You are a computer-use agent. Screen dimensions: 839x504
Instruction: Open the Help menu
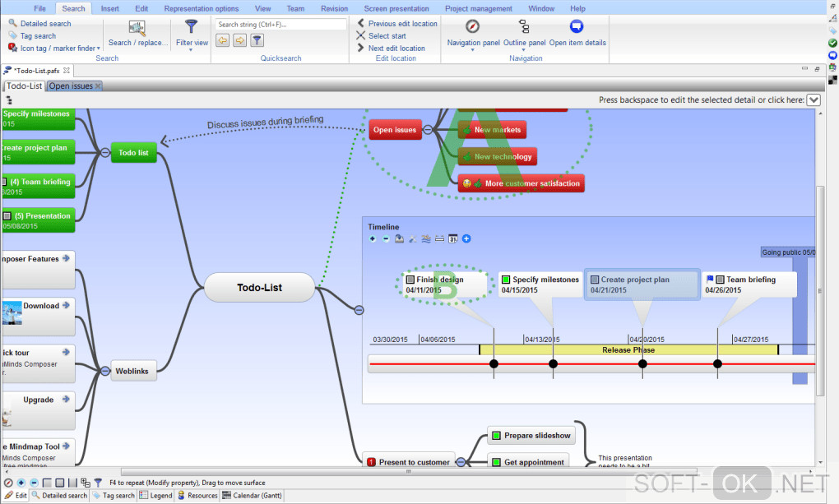[x=577, y=8]
